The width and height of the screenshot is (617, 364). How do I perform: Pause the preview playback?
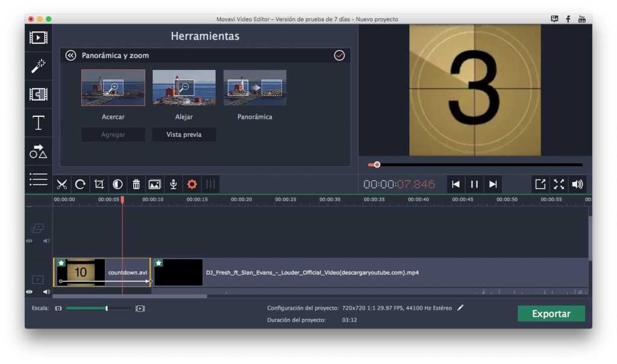474,184
